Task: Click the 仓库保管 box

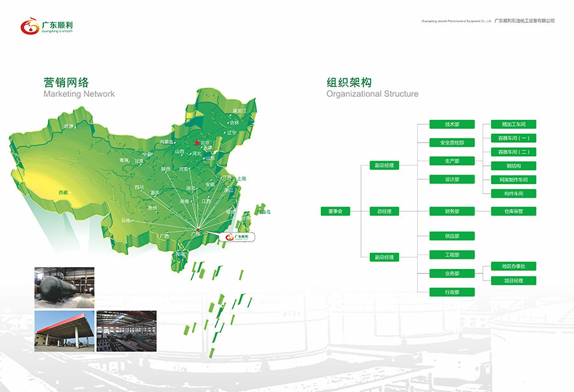Action: (x=513, y=211)
